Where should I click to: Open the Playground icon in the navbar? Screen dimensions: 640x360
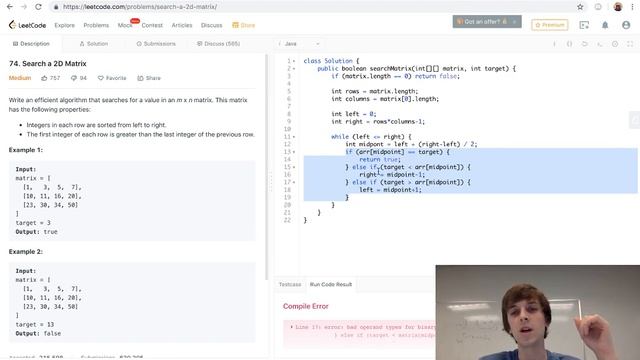click(584, 25)
